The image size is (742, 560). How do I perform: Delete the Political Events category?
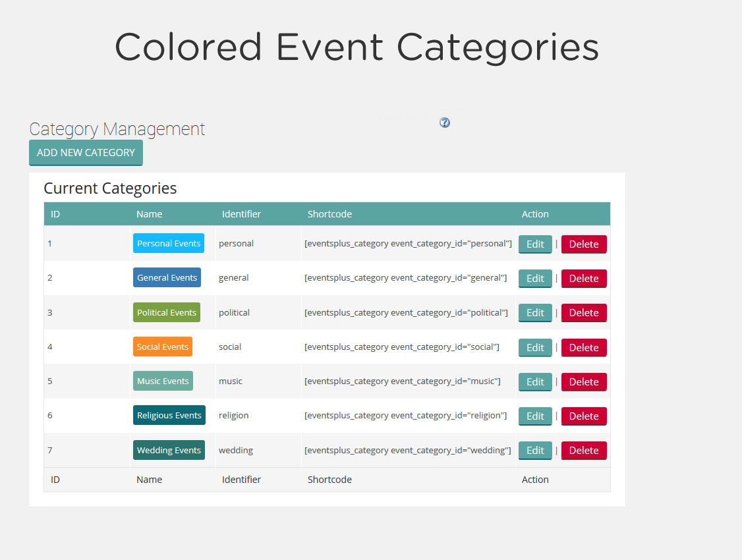(583, 313)
